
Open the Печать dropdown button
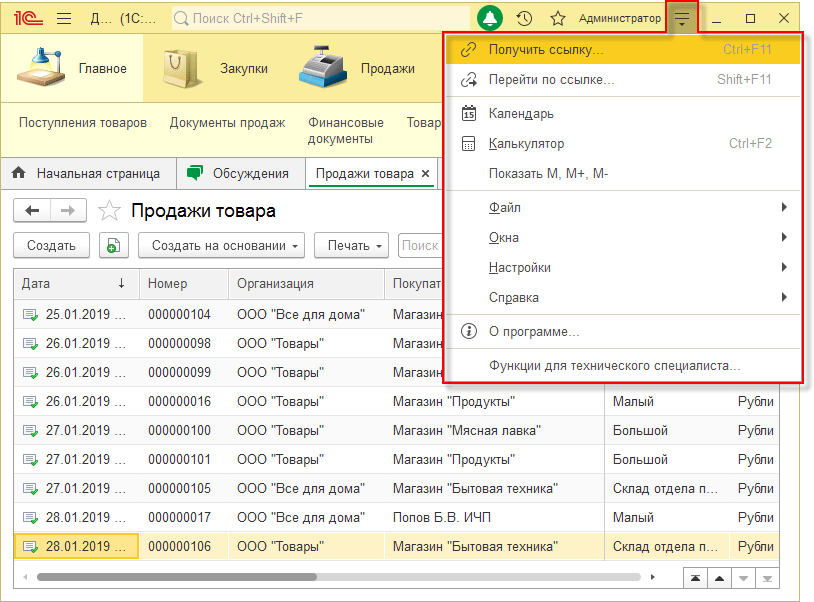click(352, 245)
